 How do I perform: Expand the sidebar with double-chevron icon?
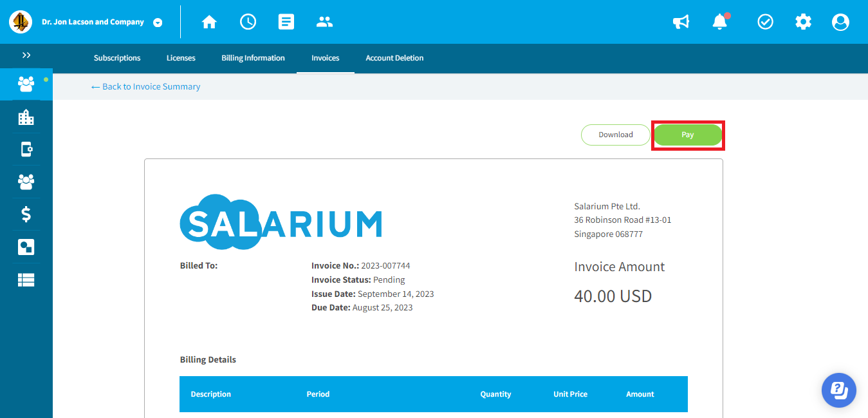(x=26, y=55)
